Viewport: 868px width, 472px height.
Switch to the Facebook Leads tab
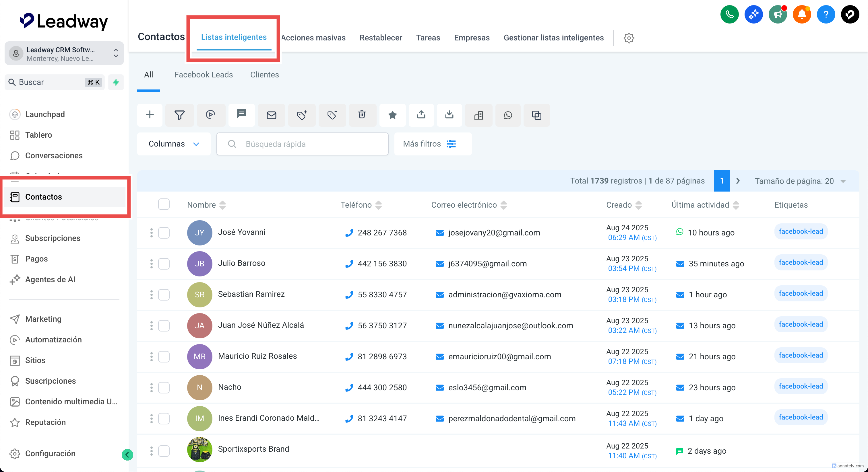204,75
